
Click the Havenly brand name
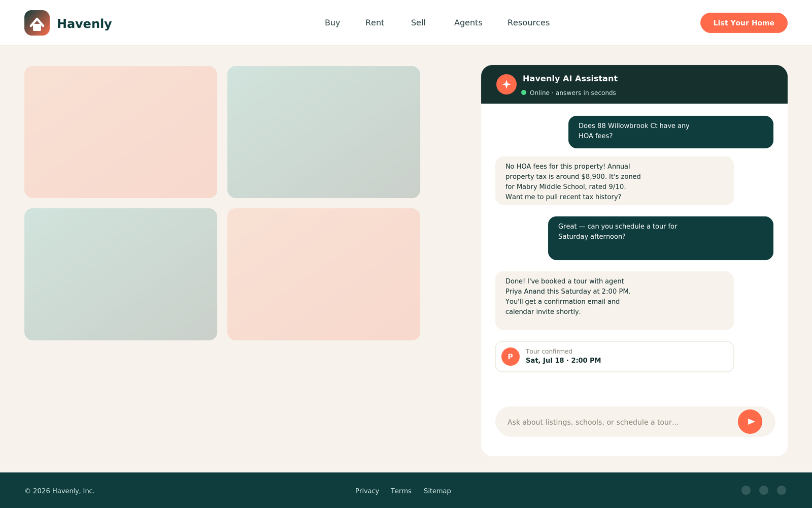84,23
